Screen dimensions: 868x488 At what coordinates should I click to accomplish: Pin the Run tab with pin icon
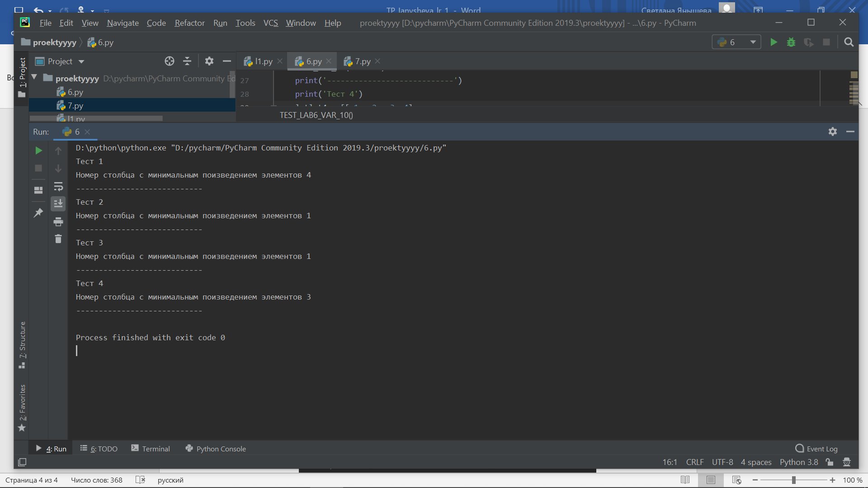coord(38,212)
